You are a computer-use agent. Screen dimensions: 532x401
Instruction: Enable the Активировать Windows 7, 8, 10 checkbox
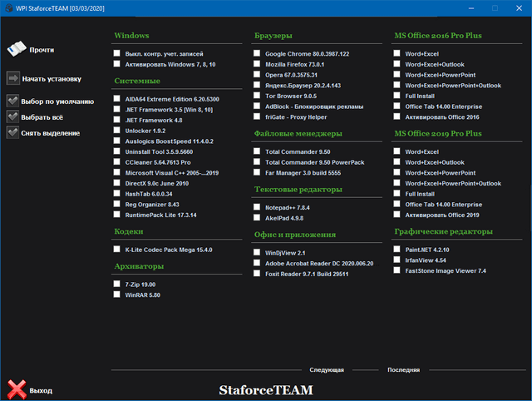(x=116, y=64)
